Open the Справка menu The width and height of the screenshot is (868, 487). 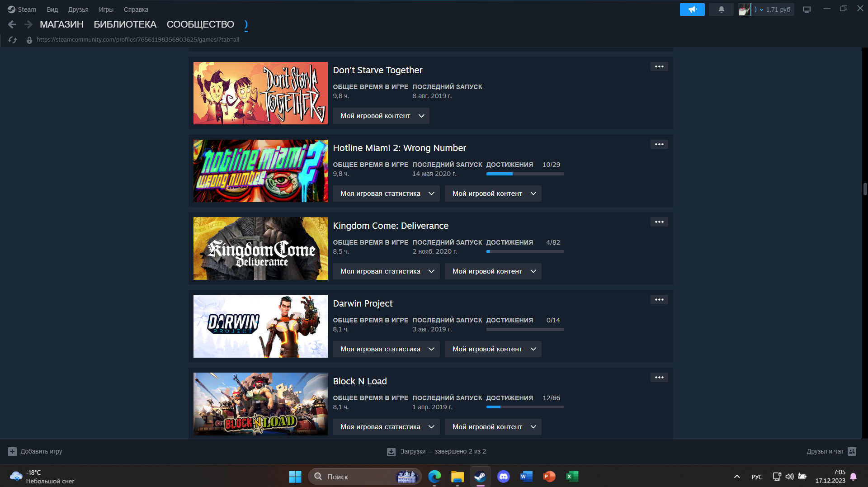click(x=136, y=9)
